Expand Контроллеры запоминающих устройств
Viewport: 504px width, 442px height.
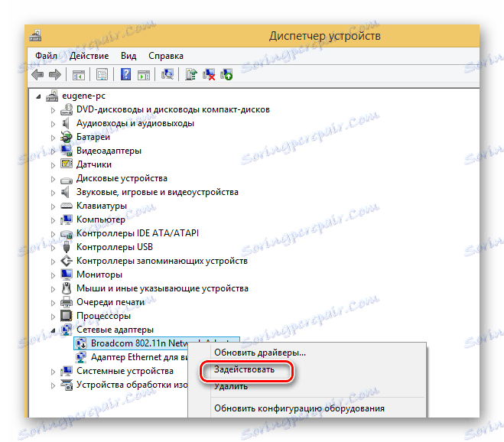[x=53, y=262]
